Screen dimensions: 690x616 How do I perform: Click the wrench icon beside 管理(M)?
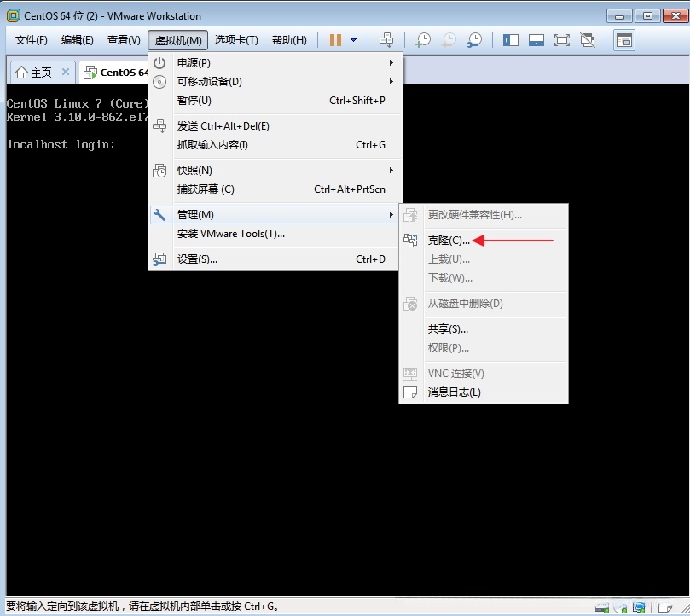[x=159, y=215]
